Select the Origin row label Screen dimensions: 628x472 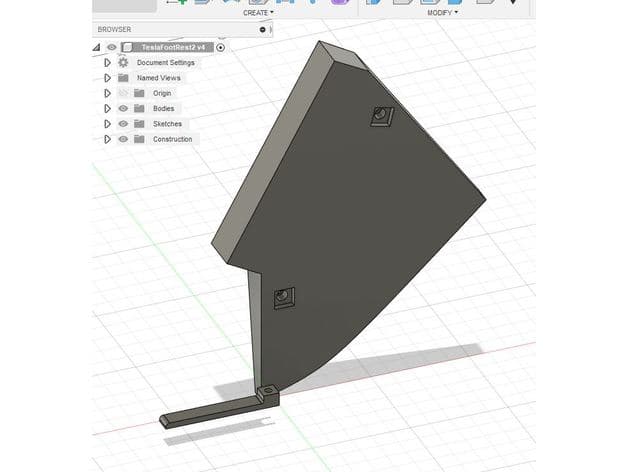162,93
